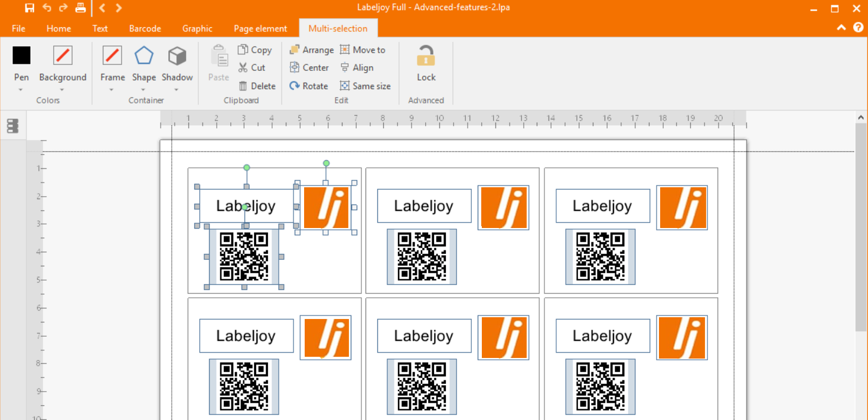Undo the last action
Screen dimensions: 868x420
[x=47, y=8]
